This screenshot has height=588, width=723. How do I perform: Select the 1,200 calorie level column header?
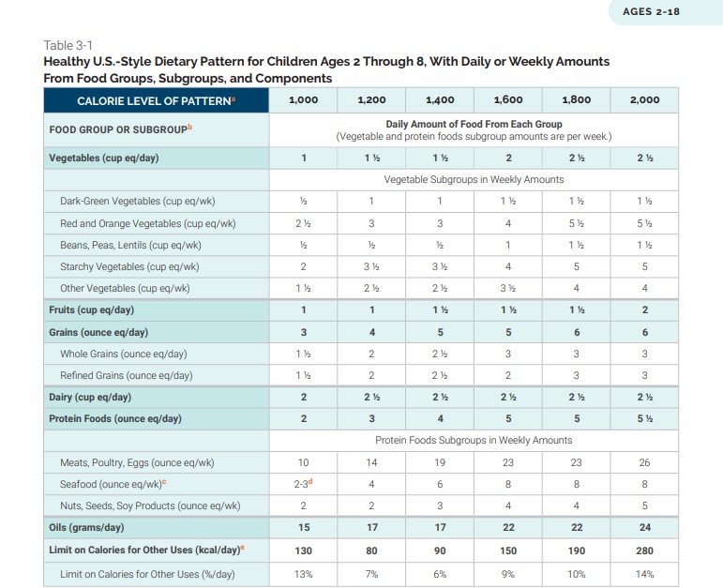[x=371, y=99]
